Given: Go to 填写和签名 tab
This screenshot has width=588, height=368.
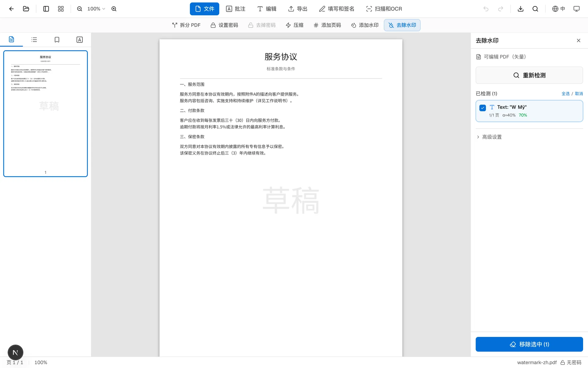Looking at the screenshot, I should point(337,9).
